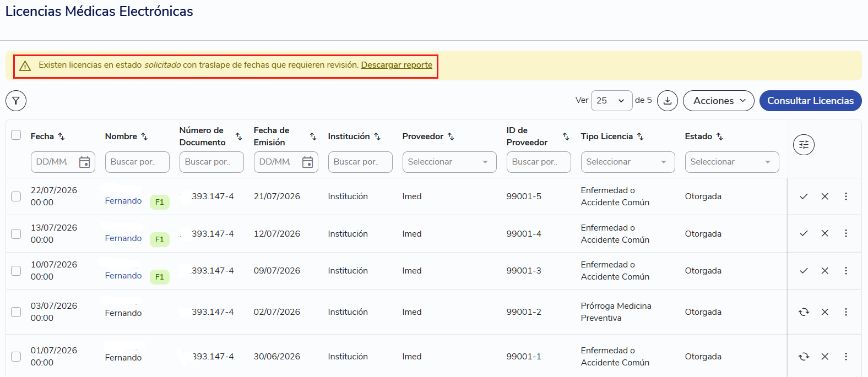Open Fernando name link in 13/07/2026 row
This screenshot has width=868, height=377.
(123, 238)
